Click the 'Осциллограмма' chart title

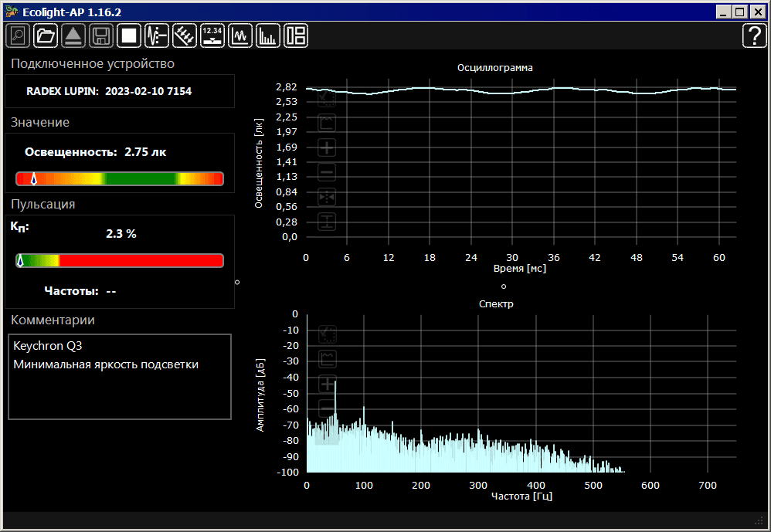coord(495,68)
